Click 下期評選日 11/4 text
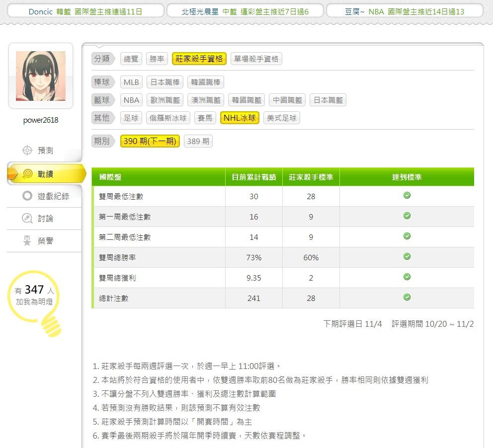This screenshot has height=448, width=493. coord(352,324)
